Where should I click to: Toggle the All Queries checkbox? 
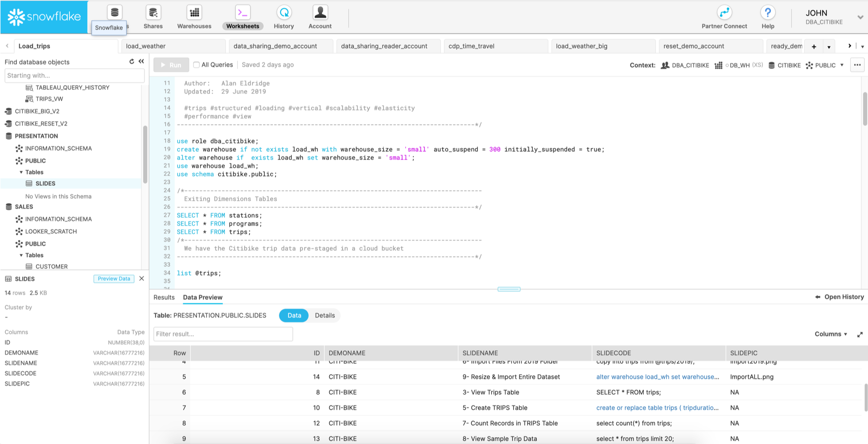coord(196,65)
